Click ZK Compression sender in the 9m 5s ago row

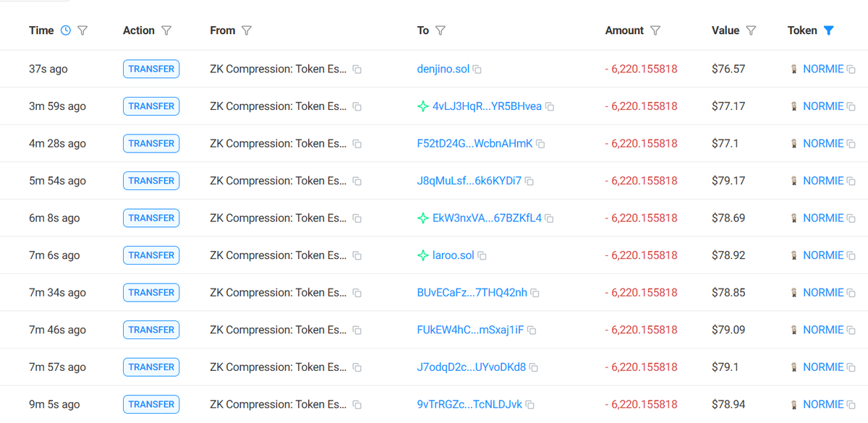tap(278, 404)
